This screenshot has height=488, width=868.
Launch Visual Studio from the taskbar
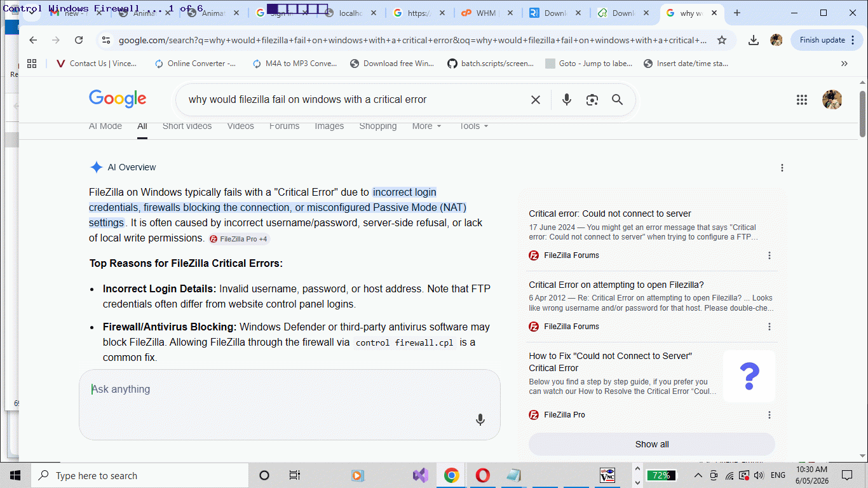(x=420, y=475)
